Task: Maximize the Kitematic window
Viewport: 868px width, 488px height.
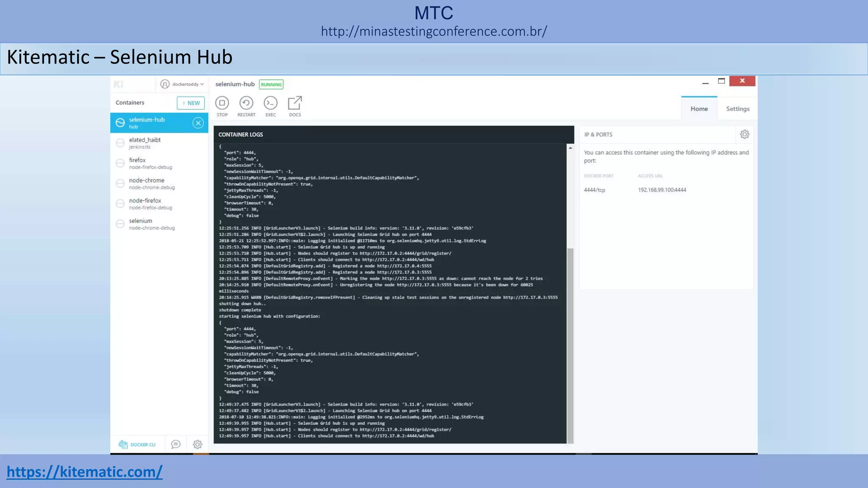Action: point(721,81)
